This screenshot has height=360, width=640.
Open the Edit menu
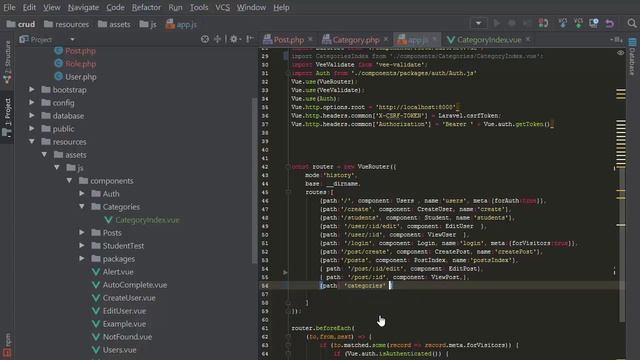coord(29,7)
